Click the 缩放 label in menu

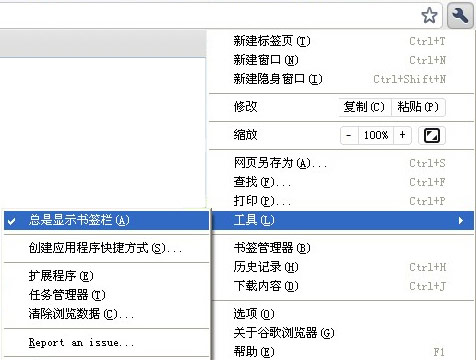click(x=245, y=135)
